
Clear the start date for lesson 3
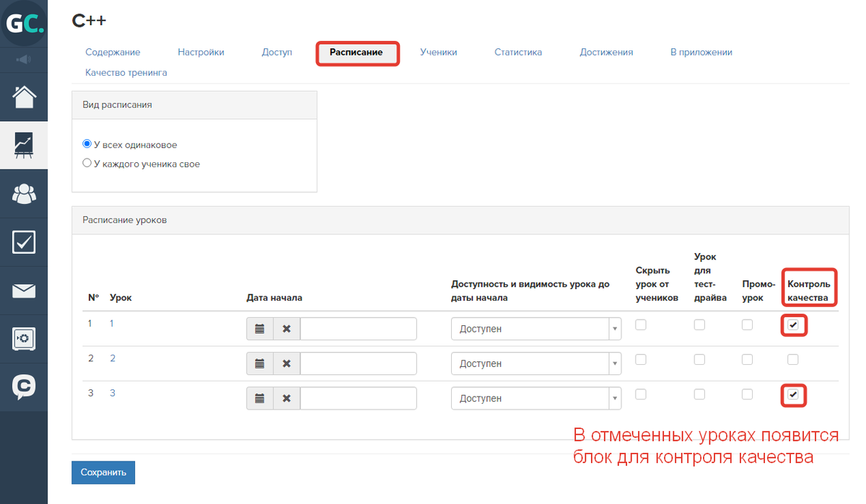(287, 398)
